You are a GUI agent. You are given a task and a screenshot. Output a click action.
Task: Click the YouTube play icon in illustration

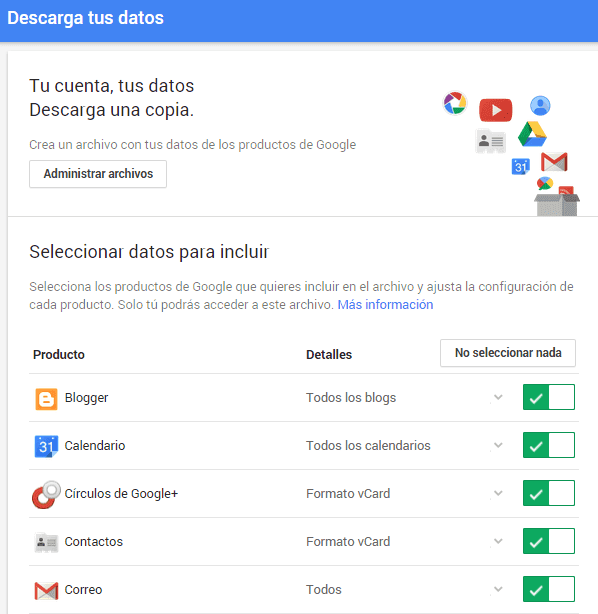[495, 110]
